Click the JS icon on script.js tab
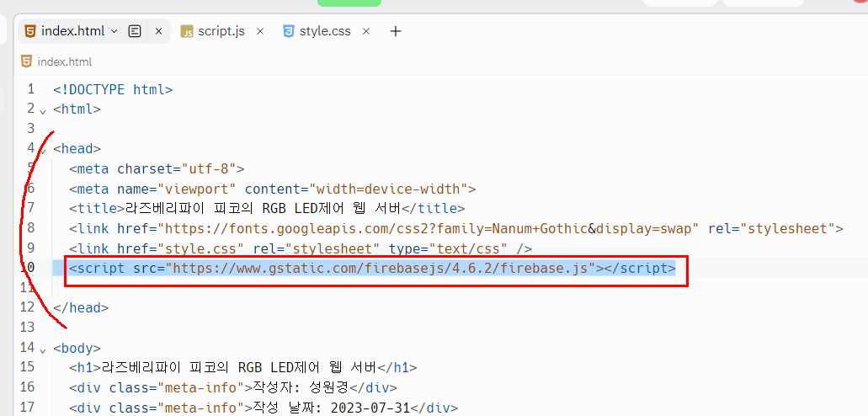The image size is (868, 416). pos(188,31)
